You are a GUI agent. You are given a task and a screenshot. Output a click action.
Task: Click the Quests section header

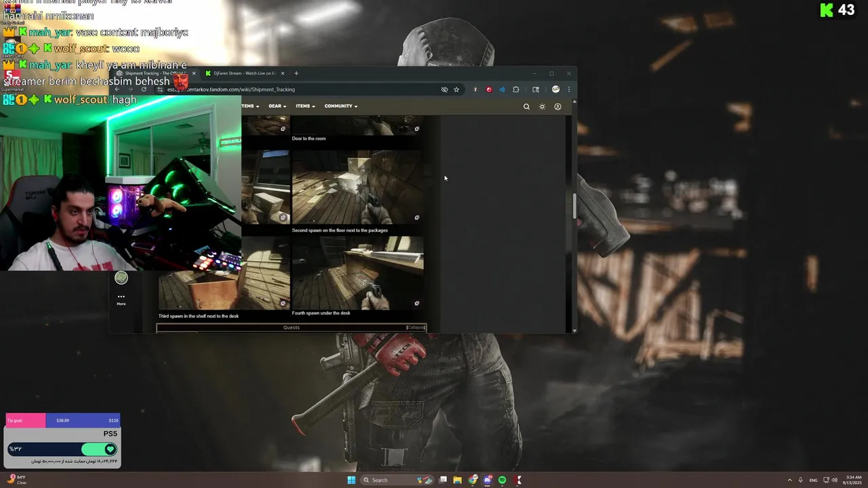pyautogui.click(x=291, y=327)
